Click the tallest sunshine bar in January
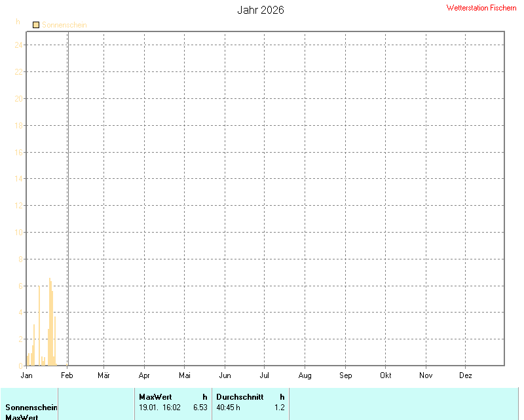This screenshot has width=524, height=420. 50,321
